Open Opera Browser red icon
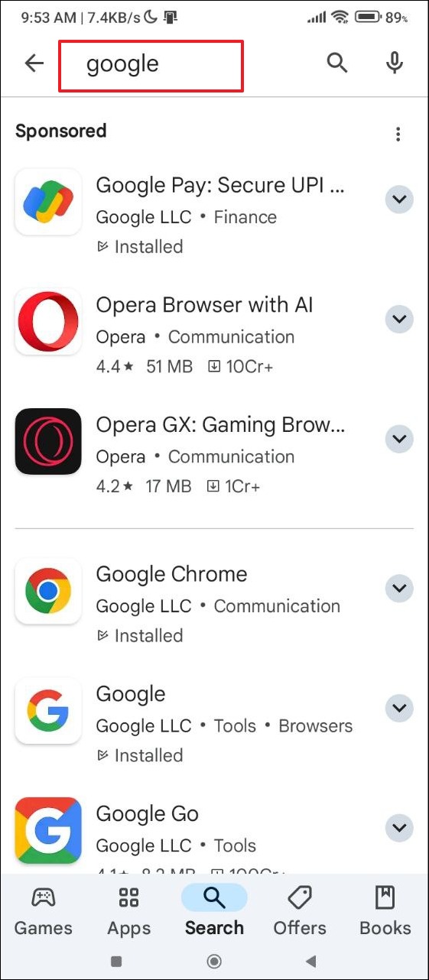 point(48,322)
